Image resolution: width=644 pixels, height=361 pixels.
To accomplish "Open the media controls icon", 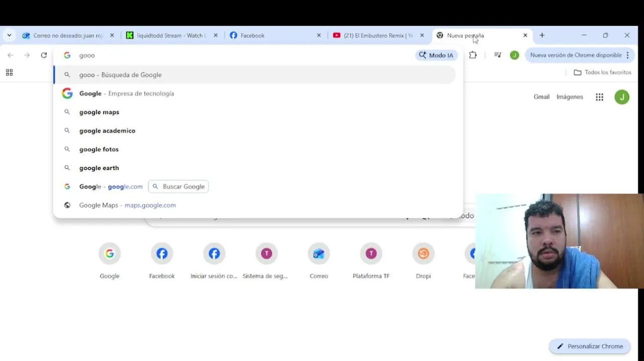I will pos(498,55).
